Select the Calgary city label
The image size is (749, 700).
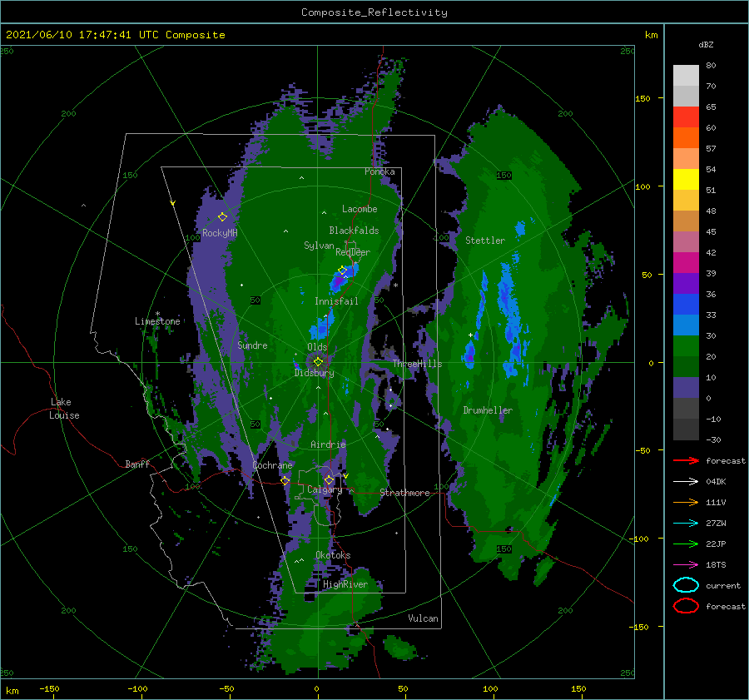[x=325, y=489]
